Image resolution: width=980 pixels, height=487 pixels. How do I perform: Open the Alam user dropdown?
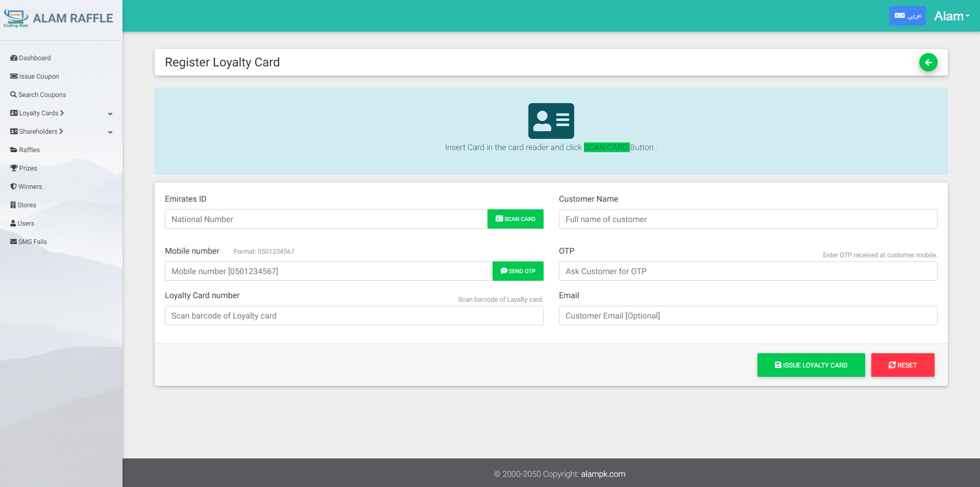click(951, 16)
